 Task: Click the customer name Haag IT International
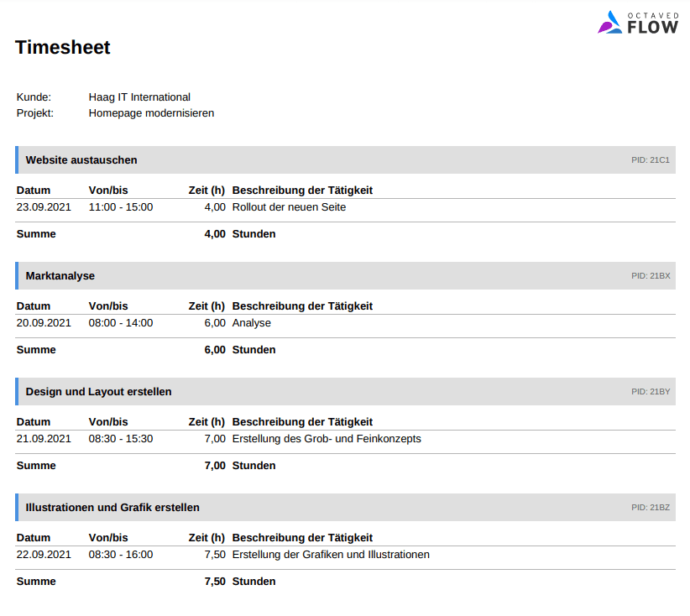click(x=139, y=97)
